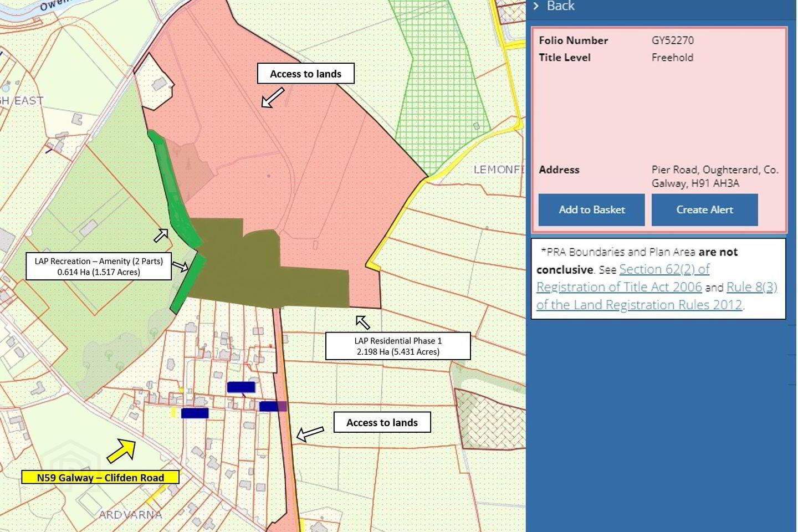Click the N59 Galway – Clifden Road label

[100, 477]
